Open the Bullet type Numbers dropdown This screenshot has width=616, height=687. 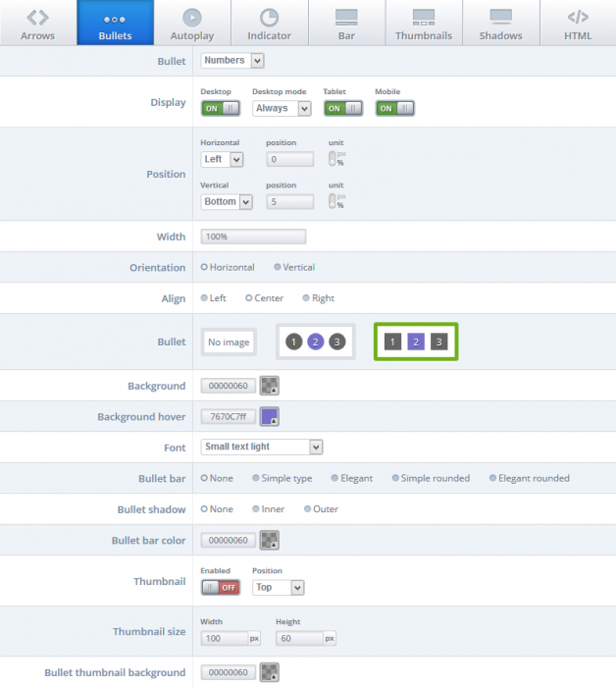click(x=232, y=61)
